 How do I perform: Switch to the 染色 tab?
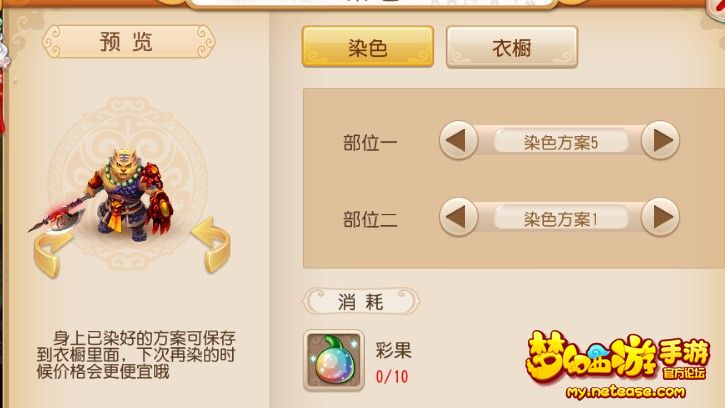point(368,47)
